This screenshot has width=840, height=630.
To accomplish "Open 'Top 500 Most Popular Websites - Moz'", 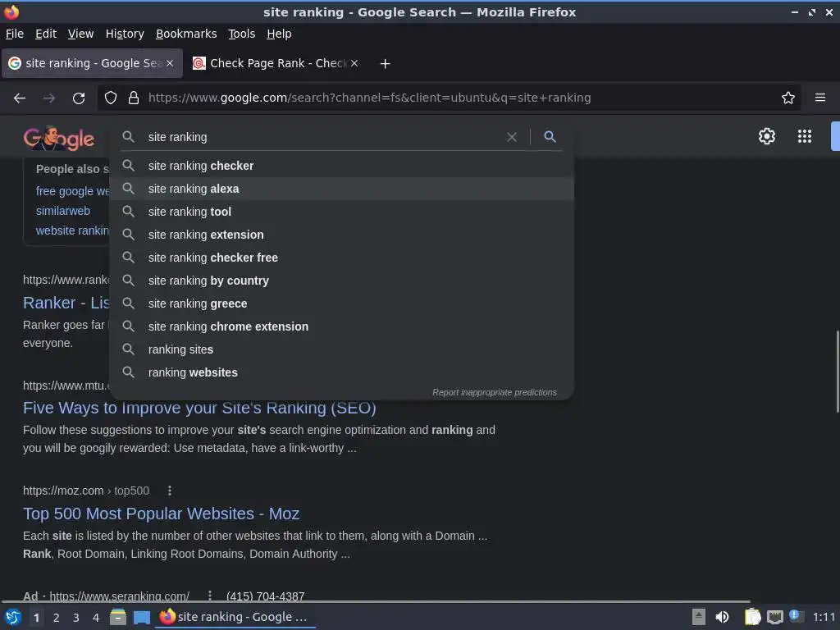I will [x=162, y=514].
